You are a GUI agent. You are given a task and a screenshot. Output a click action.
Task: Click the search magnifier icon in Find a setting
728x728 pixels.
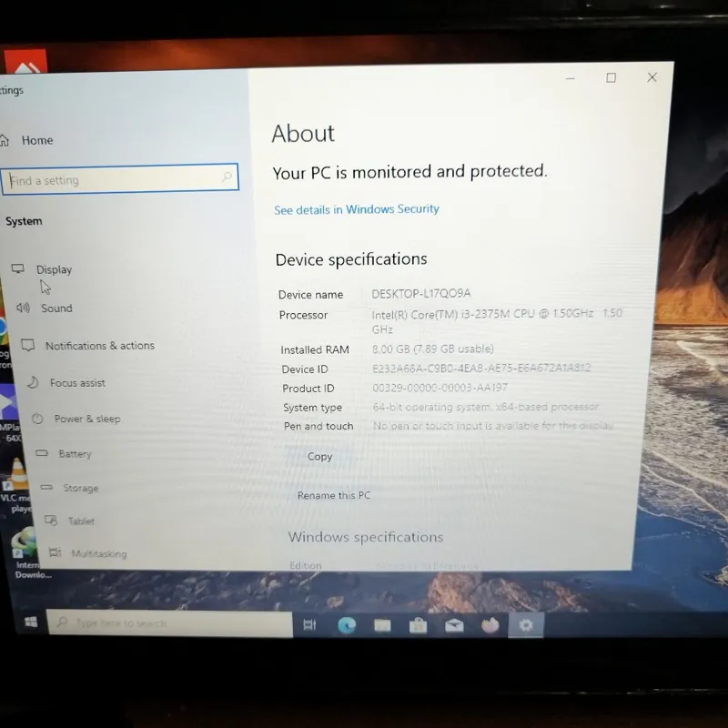[227, 177]
